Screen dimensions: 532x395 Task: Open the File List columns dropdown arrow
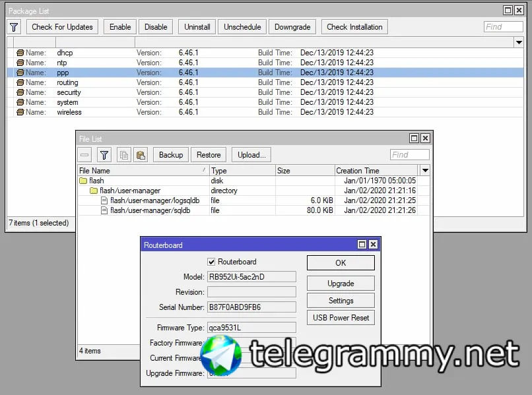point(425,170)
